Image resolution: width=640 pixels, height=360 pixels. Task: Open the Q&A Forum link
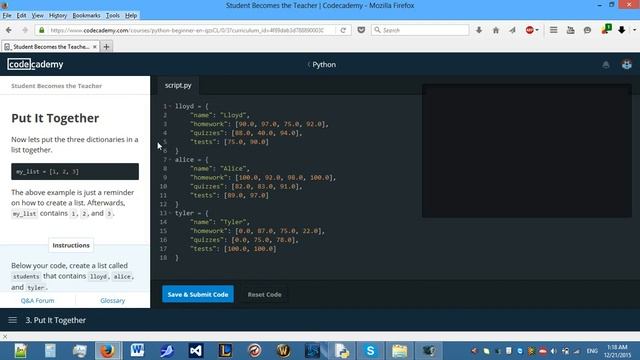[x=38, y=300]
